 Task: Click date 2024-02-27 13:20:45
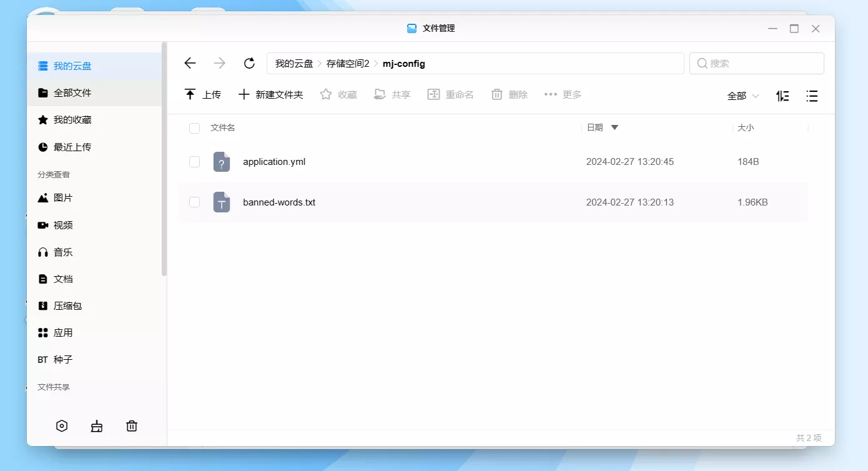630,162
